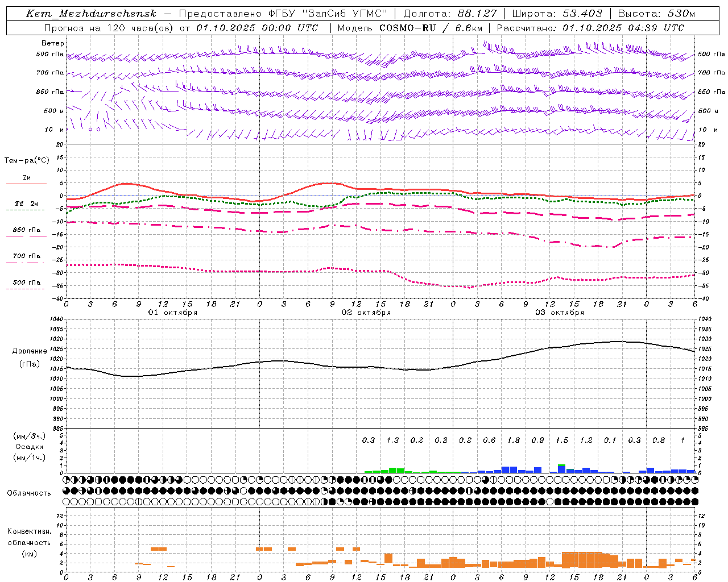
Task: Click the Рассчитано: 01.10.2025 04:39 UTC timestamp
Action: pos(590,28)
